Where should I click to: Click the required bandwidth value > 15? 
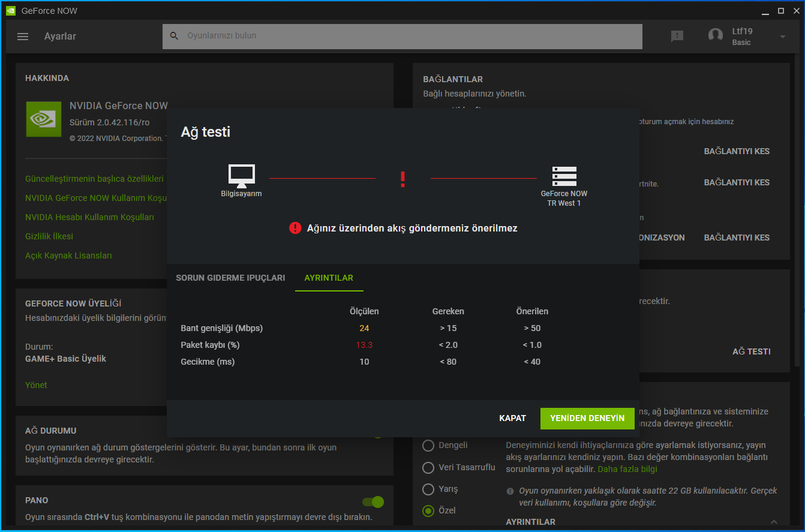point(448,328)
